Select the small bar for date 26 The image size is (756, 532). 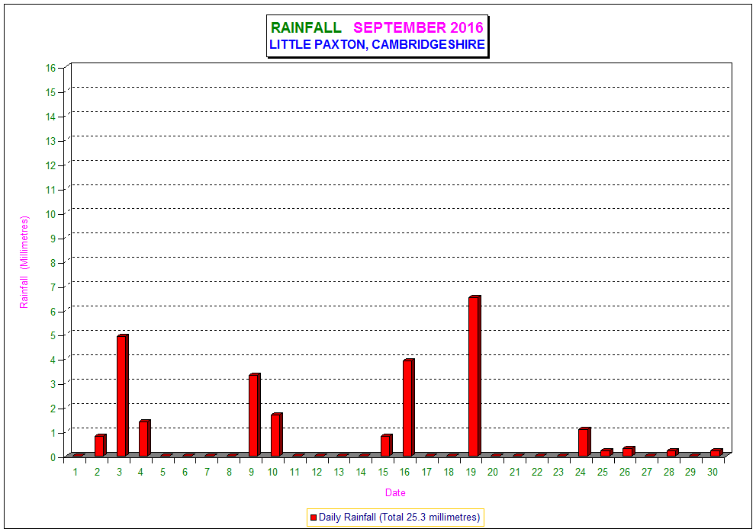[629, 451]
